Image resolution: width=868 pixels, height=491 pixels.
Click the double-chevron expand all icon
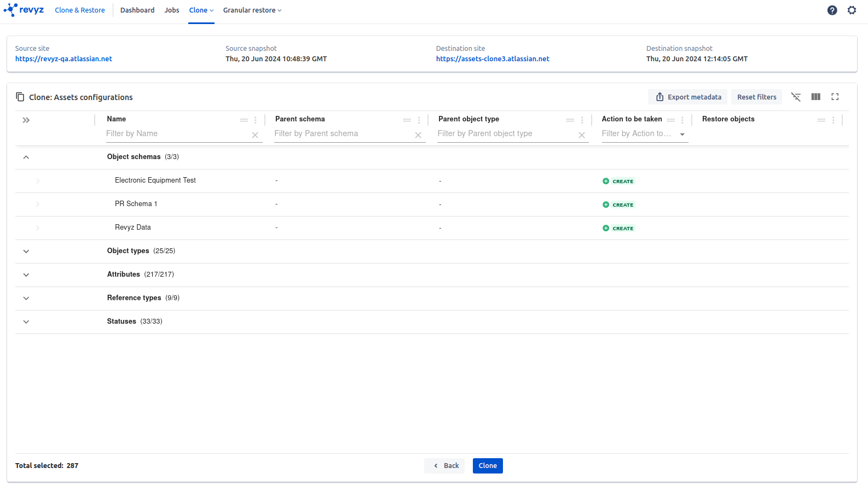pyautogui.click(x=26, y=120)
